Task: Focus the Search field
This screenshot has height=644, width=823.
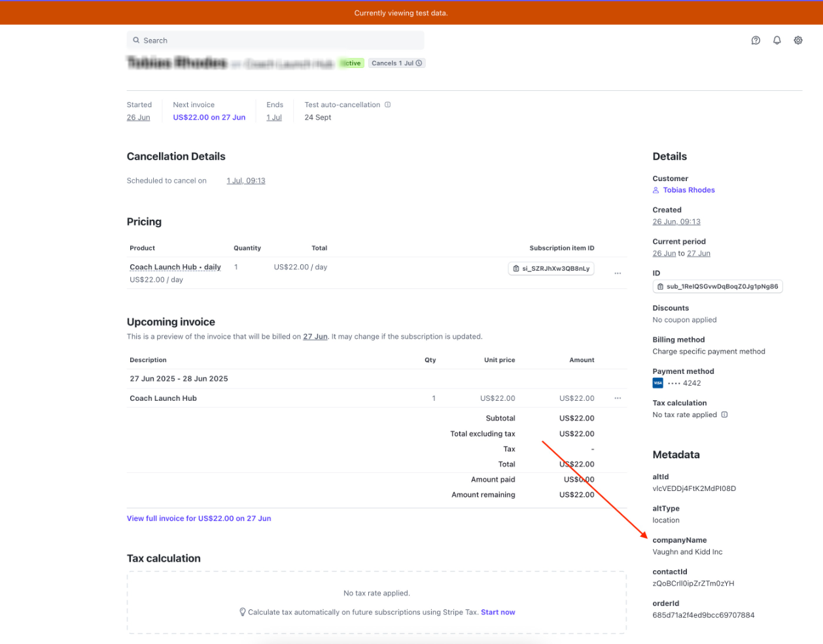Action: click(275, 41)
